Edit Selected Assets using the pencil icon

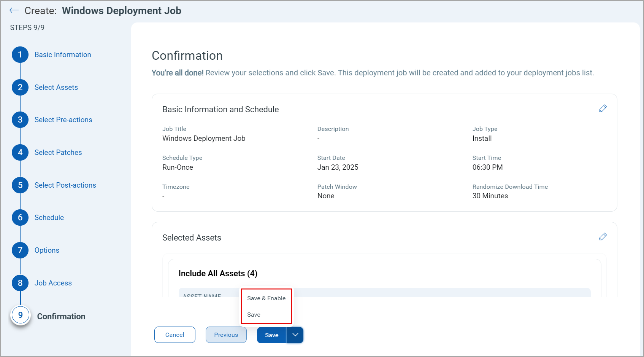603,237
